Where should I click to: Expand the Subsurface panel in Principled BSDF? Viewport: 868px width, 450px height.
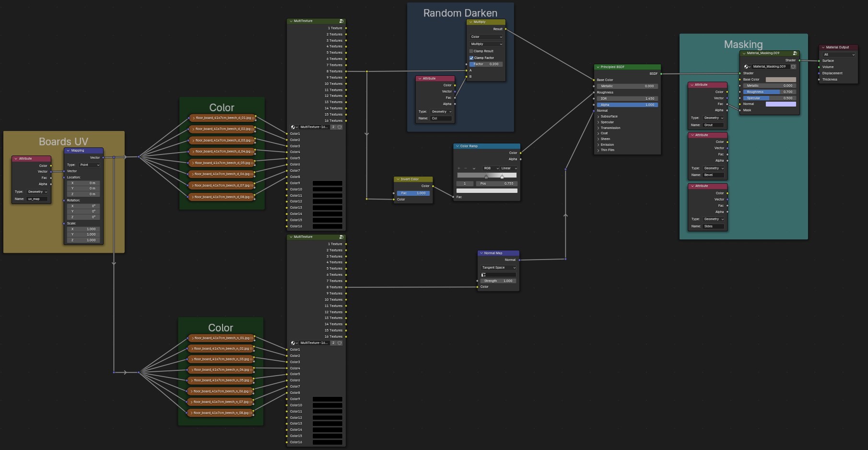tap(609, 117)
